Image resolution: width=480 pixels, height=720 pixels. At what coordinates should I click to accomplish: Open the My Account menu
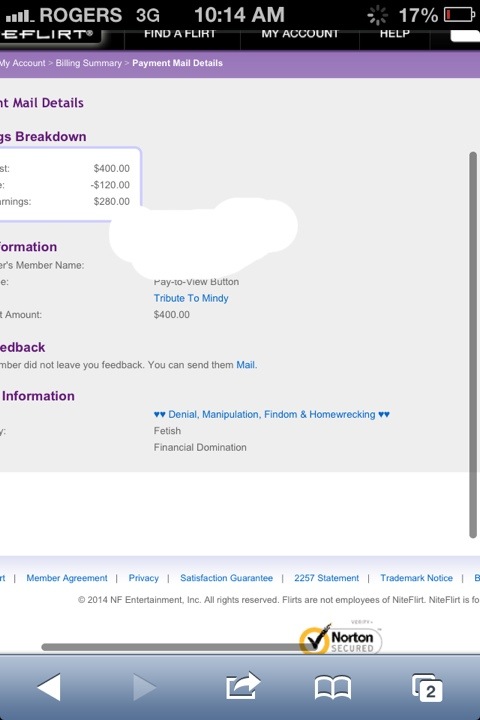point(300,34)
